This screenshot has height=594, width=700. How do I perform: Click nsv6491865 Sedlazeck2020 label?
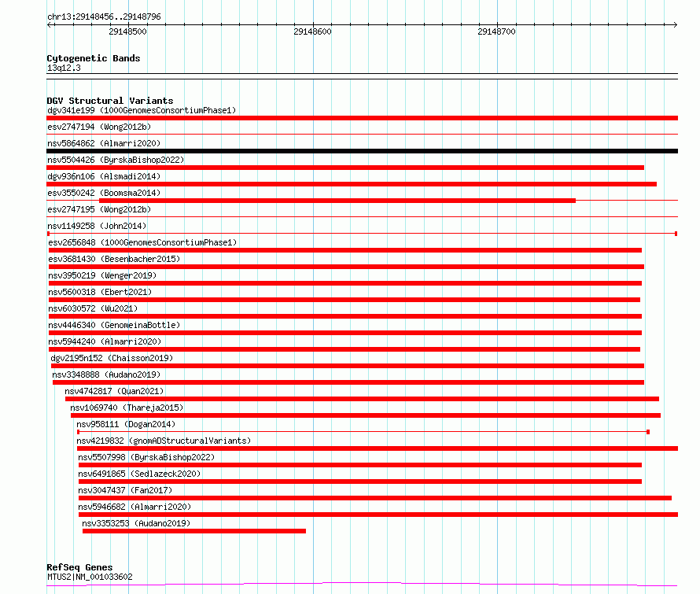(x=140, y=474)
